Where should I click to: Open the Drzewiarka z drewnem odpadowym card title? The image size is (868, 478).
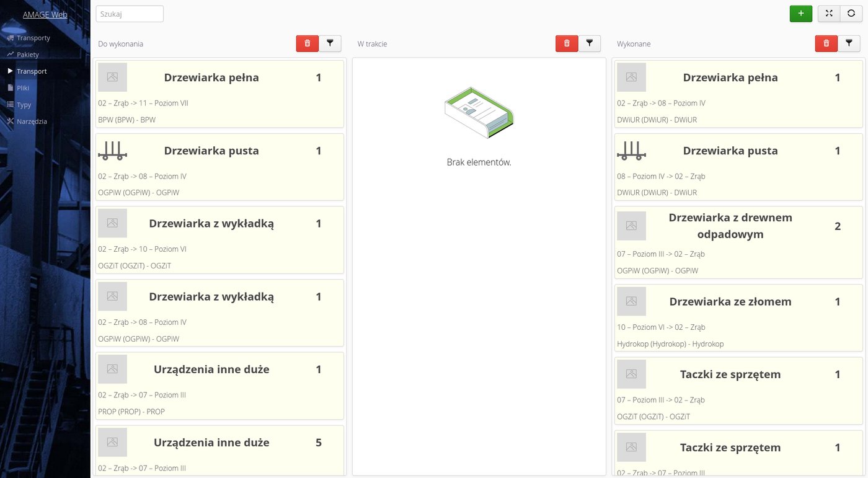(730, 226)
